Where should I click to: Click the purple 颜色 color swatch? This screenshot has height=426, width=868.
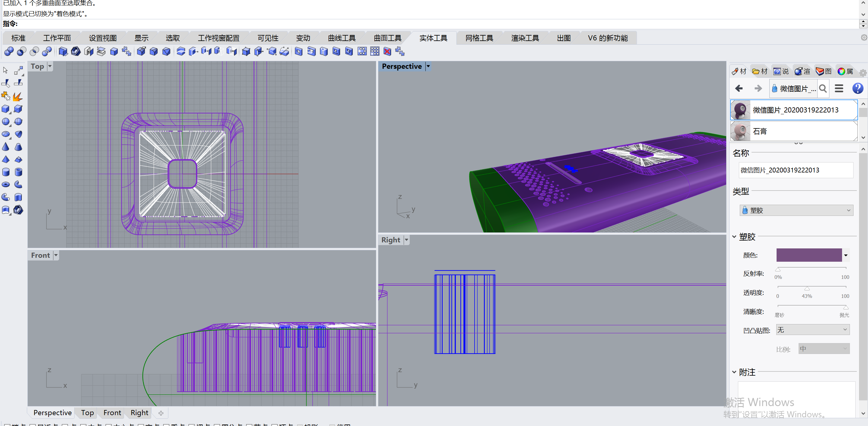pos(809,255)
